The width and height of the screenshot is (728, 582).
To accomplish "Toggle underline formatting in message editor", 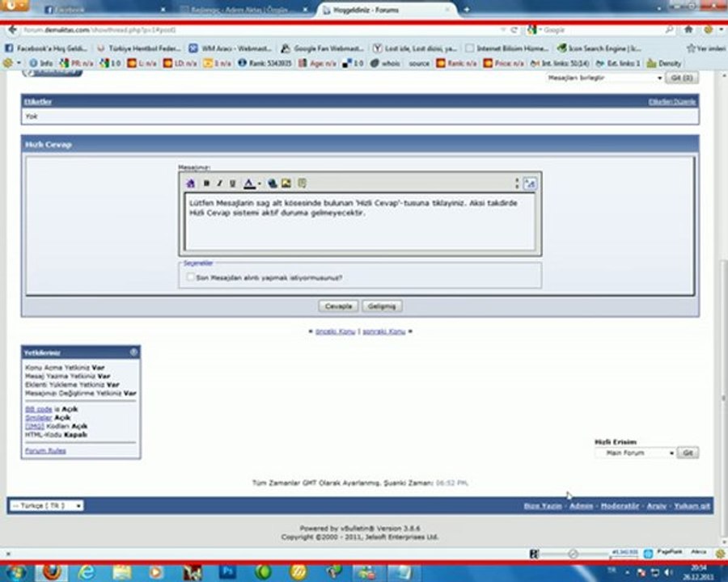I will pyautogui.click(x=233, y=183).
